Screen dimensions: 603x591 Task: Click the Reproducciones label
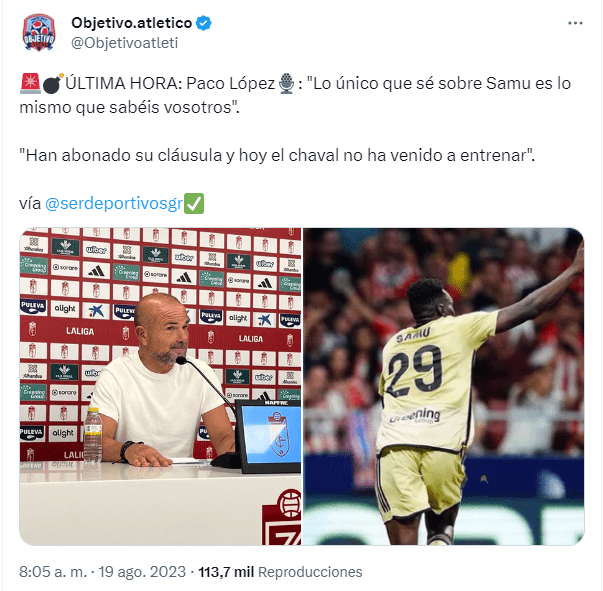pos(310,572)
